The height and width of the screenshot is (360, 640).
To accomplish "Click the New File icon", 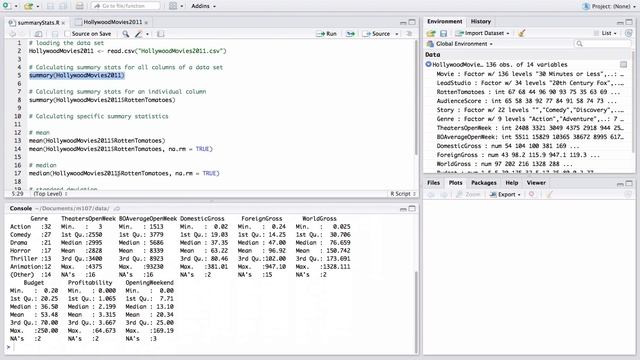I will pyautogui.click(x=7, y=6).
